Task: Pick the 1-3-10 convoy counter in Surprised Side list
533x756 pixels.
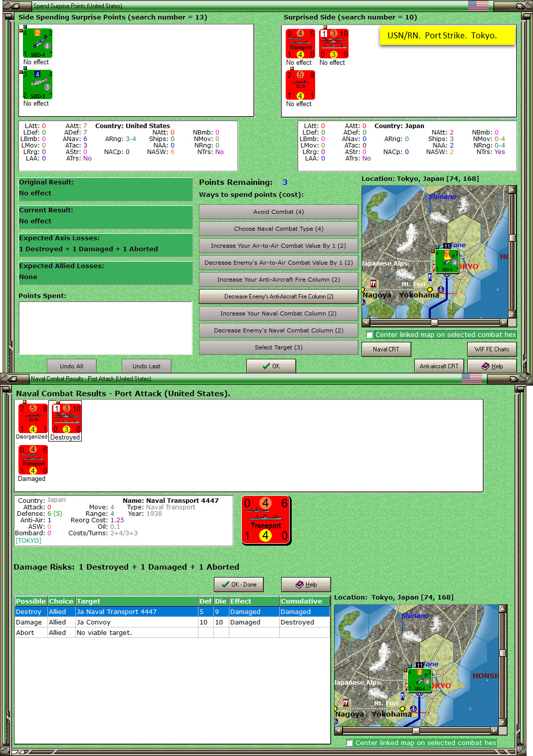Action: click(x=334, y=44)
